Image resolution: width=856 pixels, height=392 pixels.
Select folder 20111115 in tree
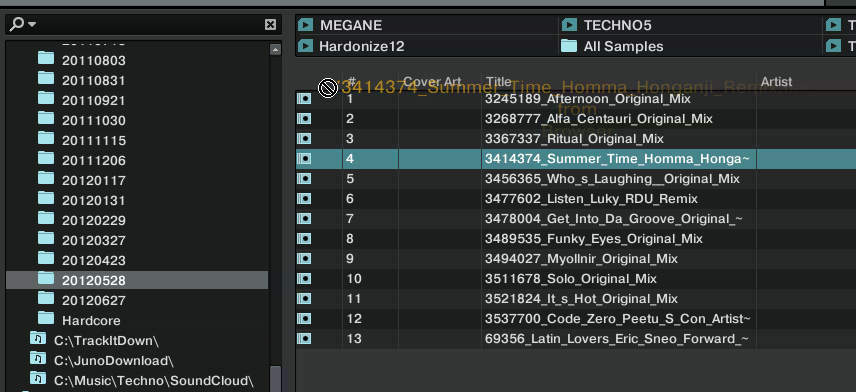(93, 140)
